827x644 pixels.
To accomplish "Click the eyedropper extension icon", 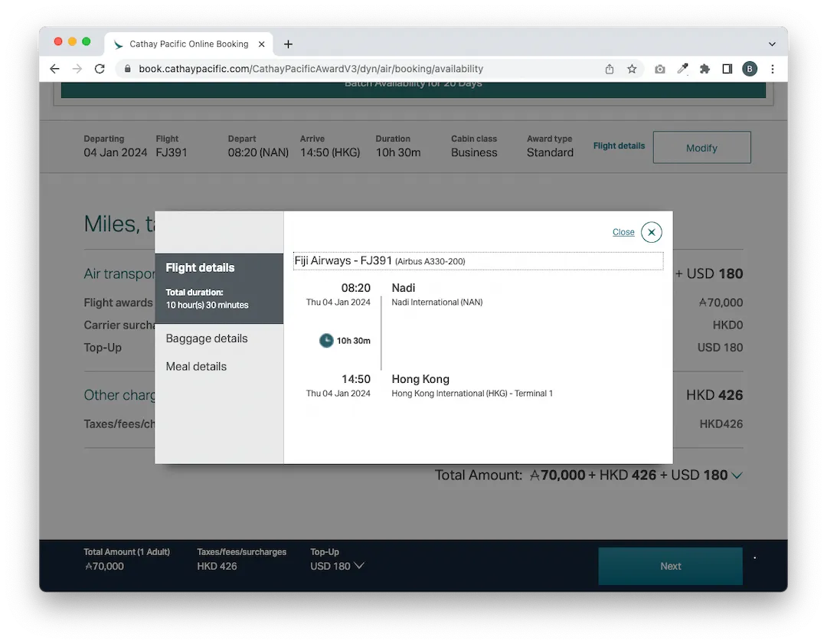I will pyautogui.click(x=682, y=69).
